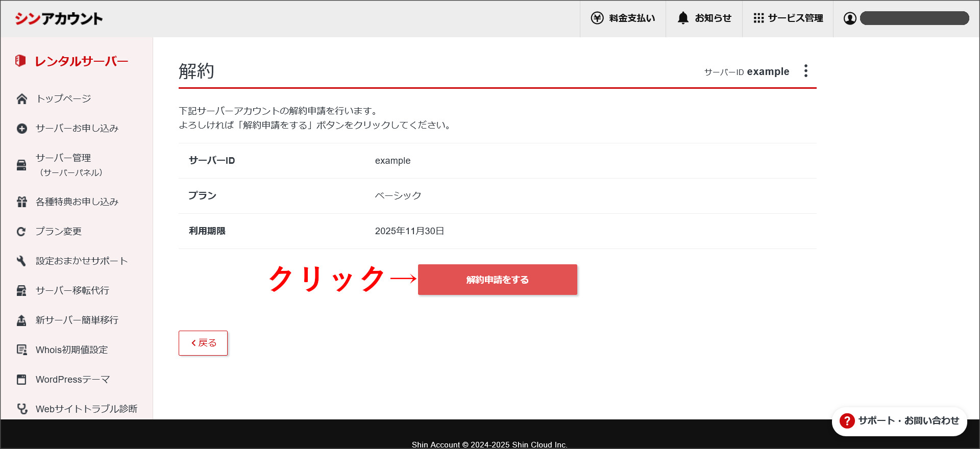Click the wrench icon for 設定おまかせサポート
The image size is (980, 449).
(21, 261)
